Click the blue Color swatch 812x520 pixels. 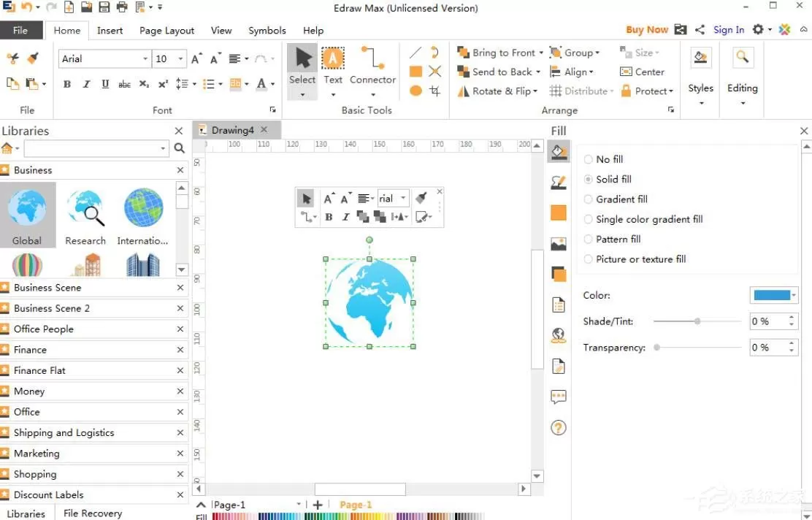point(772,295)
